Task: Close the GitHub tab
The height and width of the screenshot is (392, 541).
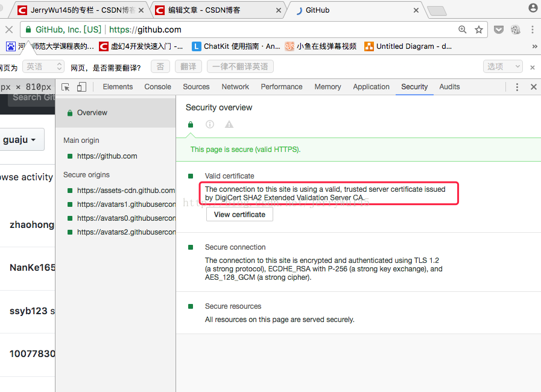Action: 416,10
